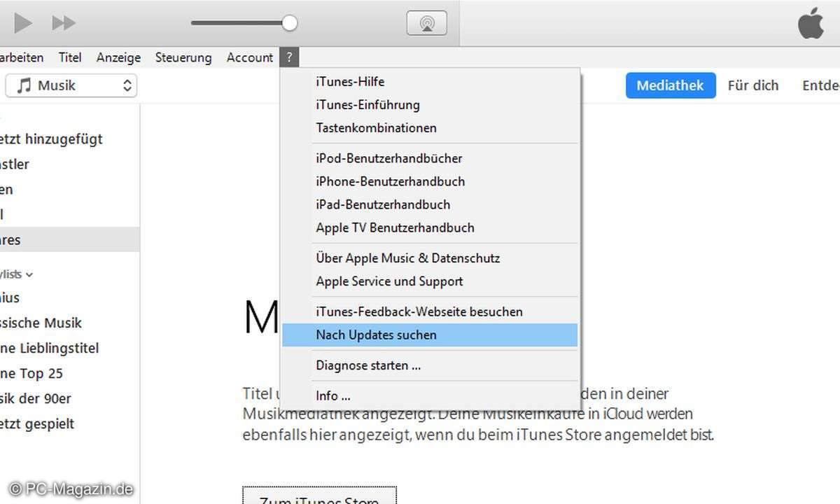Click the Apple logo in the header

pos(811,23)
